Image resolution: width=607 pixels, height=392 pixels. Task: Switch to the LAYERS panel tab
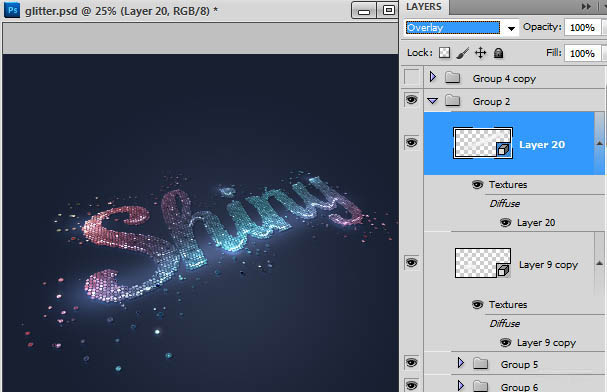click(424, 7)
